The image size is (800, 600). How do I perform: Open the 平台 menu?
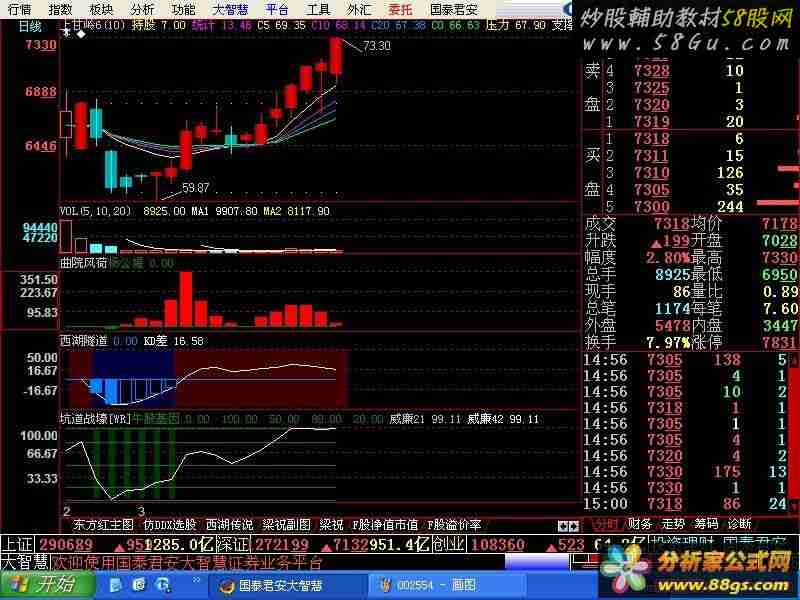(277, 10)
